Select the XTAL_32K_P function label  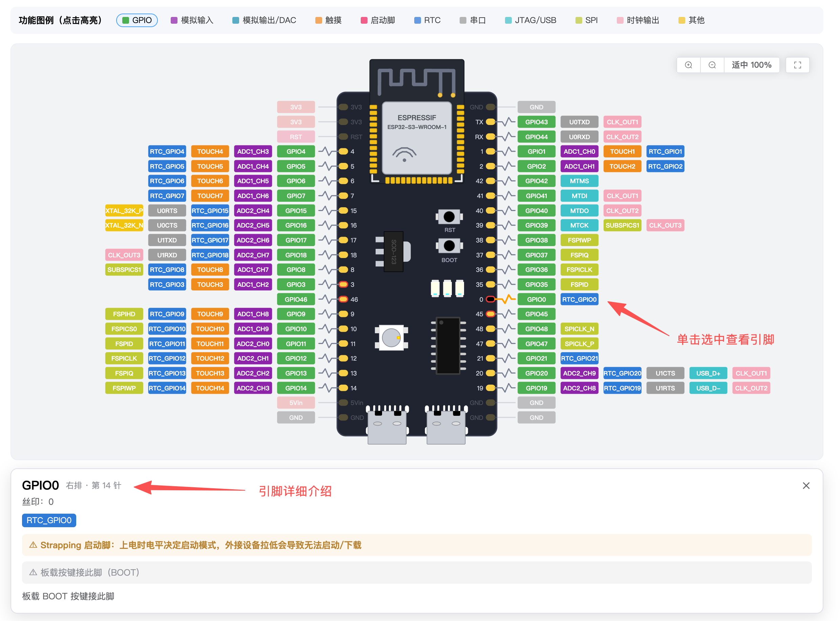pyautogui.click(x=124, y=211)
